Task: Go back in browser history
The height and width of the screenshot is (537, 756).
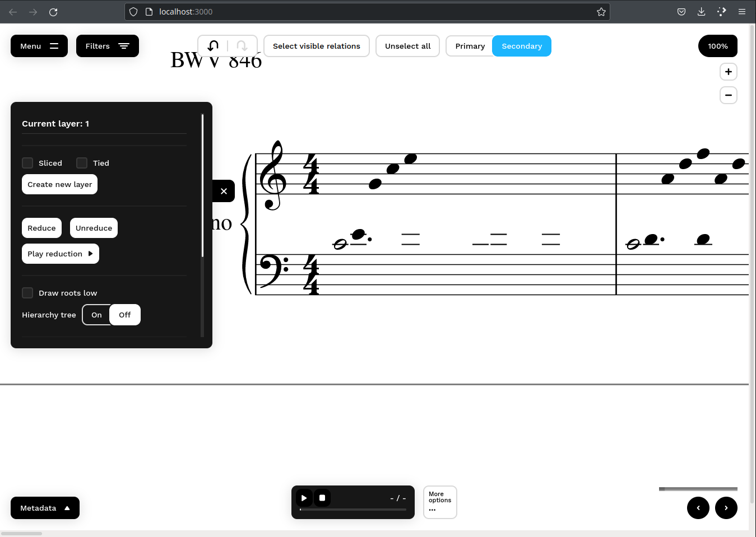Action: pyautogui.click(x=13, y=12)
